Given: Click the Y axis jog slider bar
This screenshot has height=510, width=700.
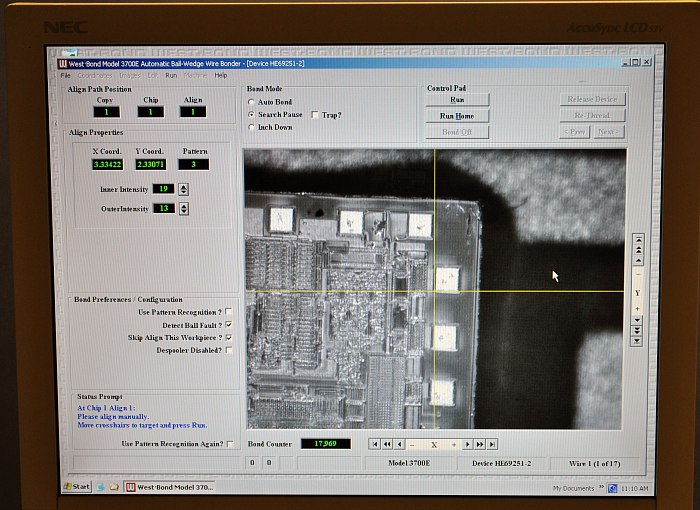Looking at the screenshot, I should pyautogui.click(x=638, y=291).
